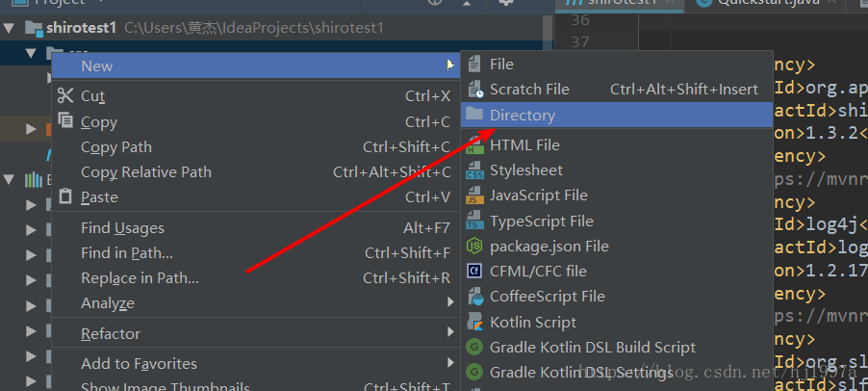Expand the orange-icon folder tree node

pyautogui.click(x=31, y=130)
